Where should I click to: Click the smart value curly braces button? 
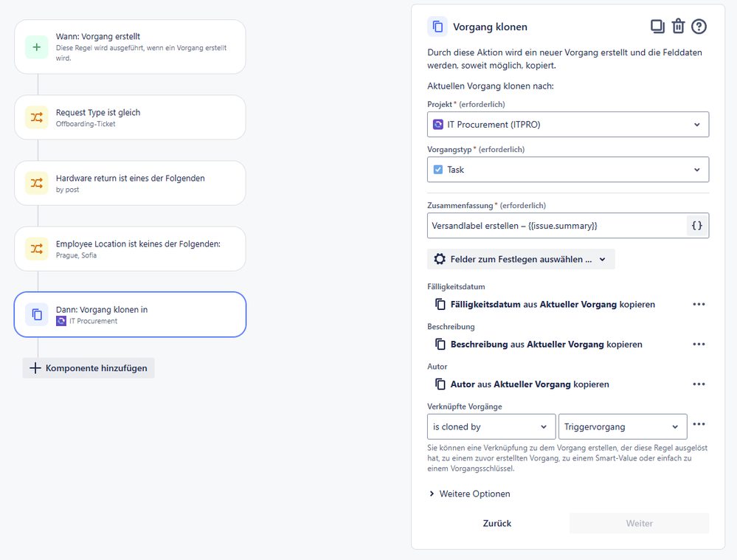click(697, 226)
